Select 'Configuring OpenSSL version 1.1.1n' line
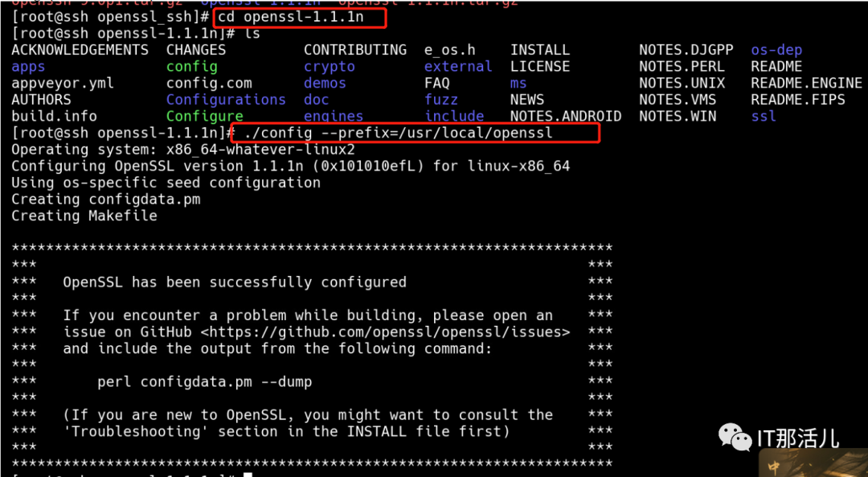868x477 pixels. point(291,167)
